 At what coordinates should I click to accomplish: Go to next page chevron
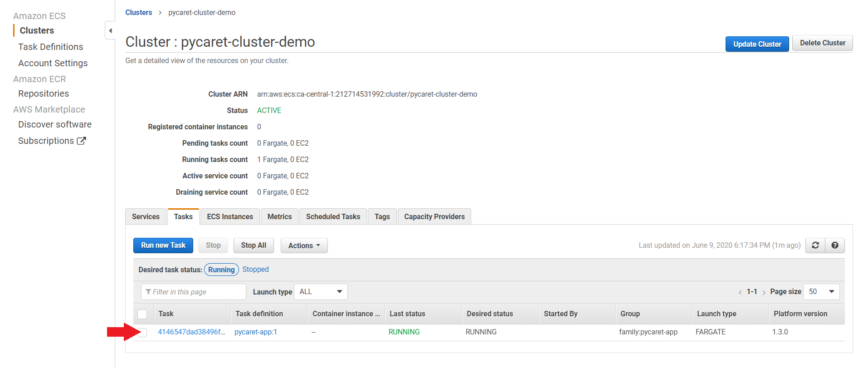[764, 292]
